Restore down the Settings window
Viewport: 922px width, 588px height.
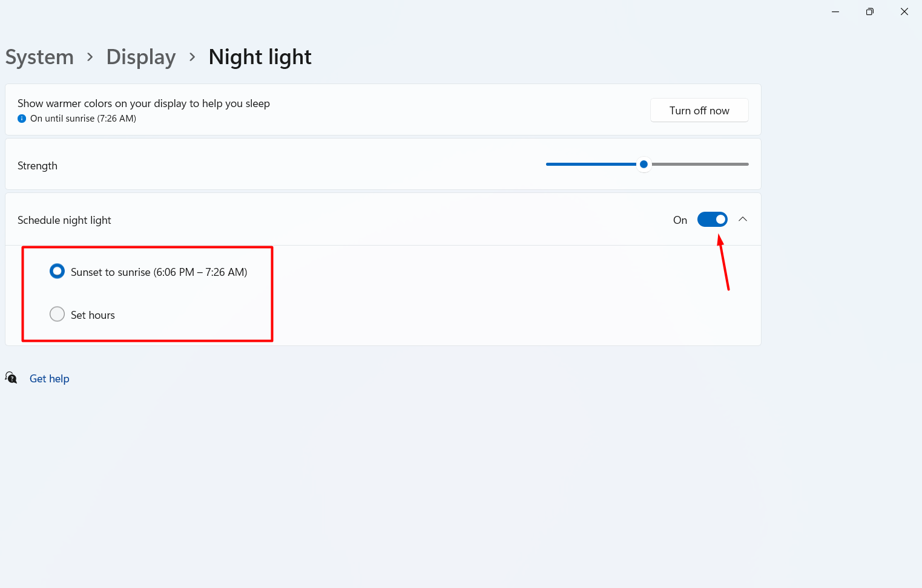(870, 11)
